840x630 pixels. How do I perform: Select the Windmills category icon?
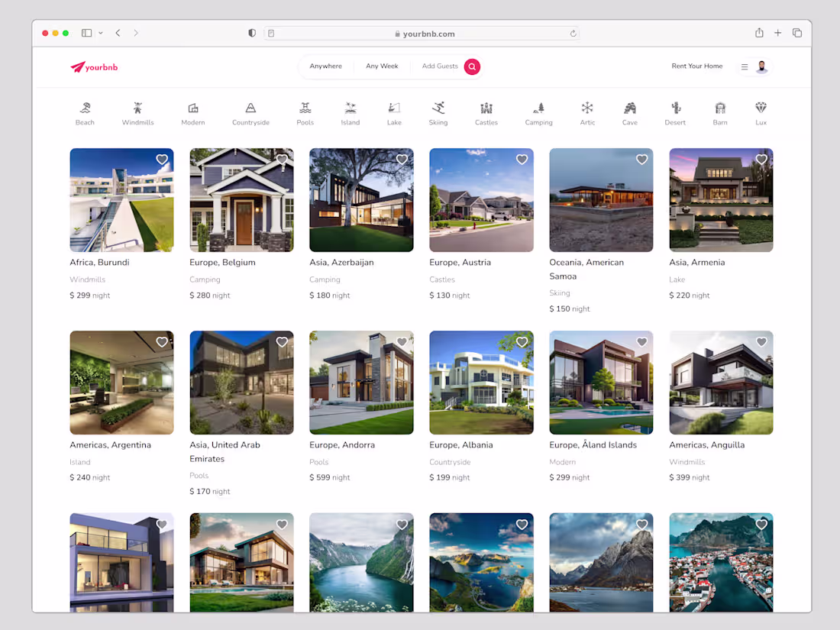(x=137, y=112)
